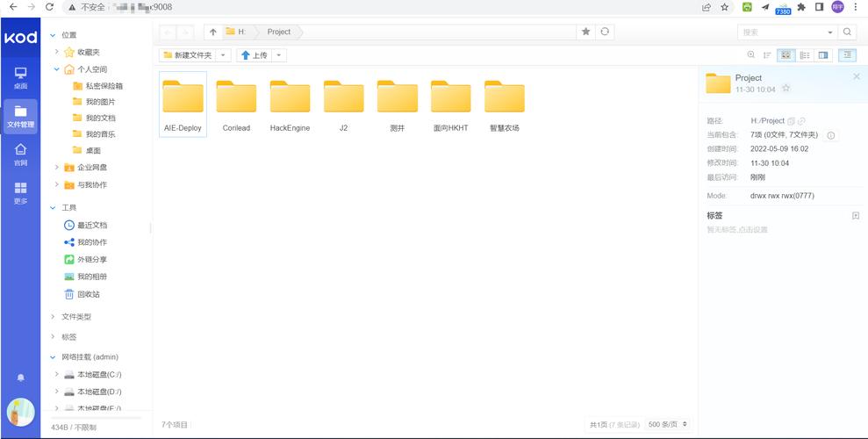Image resolution: width=868 pixels, height=439 pixels.
Task: Navigate forward in folder history
Action: tap(185, 32)
